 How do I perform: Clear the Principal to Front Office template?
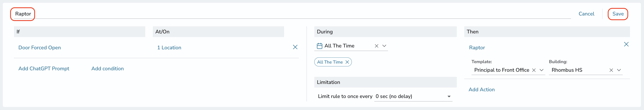click(x=534, y=70)
